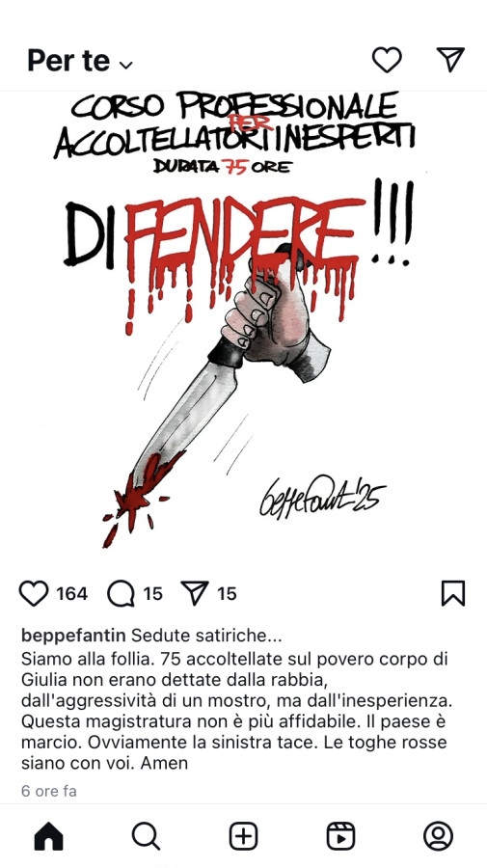Open comments speech bubble icon
This screenshot has height=868, width=487.
coord(121,593)
